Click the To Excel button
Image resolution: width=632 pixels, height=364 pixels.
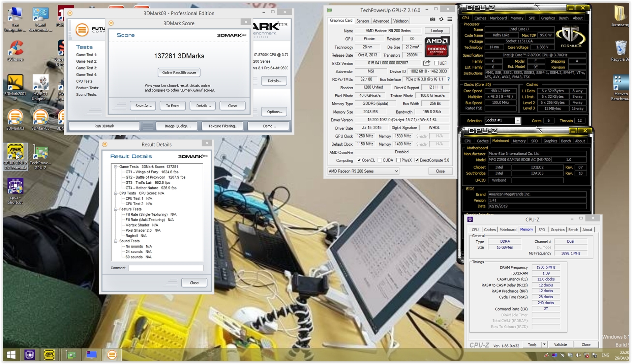tap(173, 106)
